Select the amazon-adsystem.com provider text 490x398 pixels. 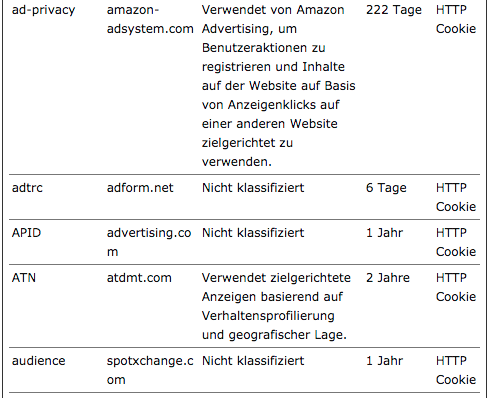[x=150, y=19]
